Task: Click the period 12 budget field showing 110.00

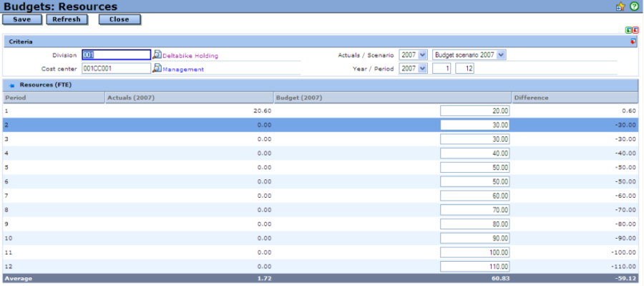Action: [475, 266]
